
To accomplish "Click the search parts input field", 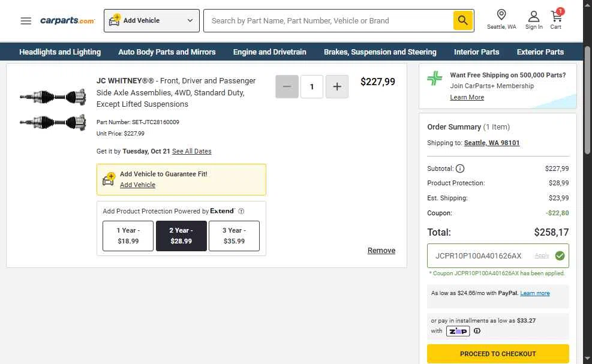I will pos(329,20).
